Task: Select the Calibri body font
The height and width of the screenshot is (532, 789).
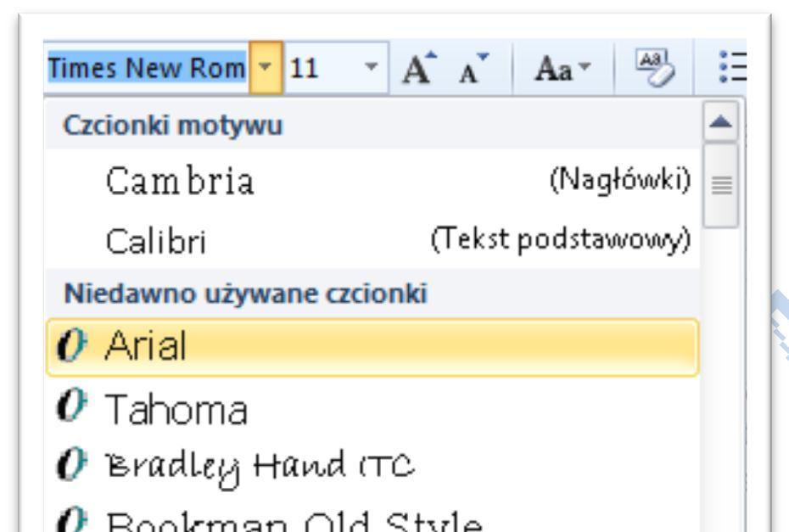Action: (372, 241)
